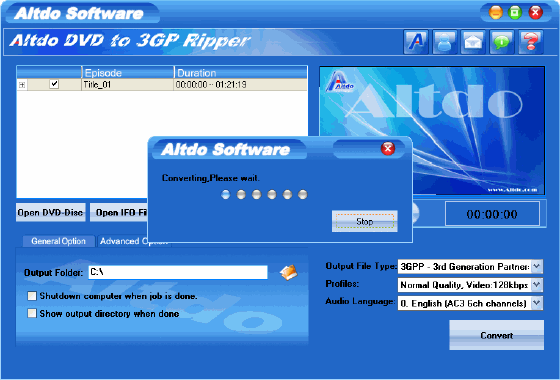Browse output folder using the orange folder icon
This screenshot has width=560, height=380.
[x=289, y=272]
